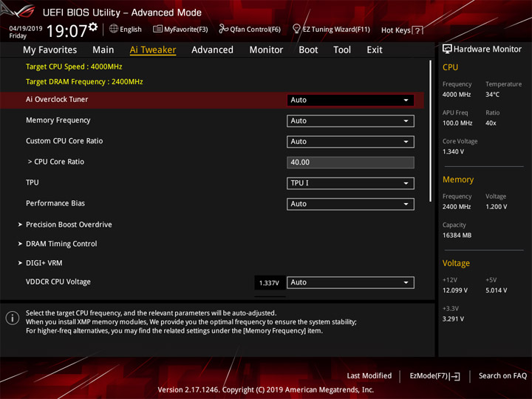Open Qfan Control fan icon
The width and height of the screenshot is (532, 399).
point(223,29)
